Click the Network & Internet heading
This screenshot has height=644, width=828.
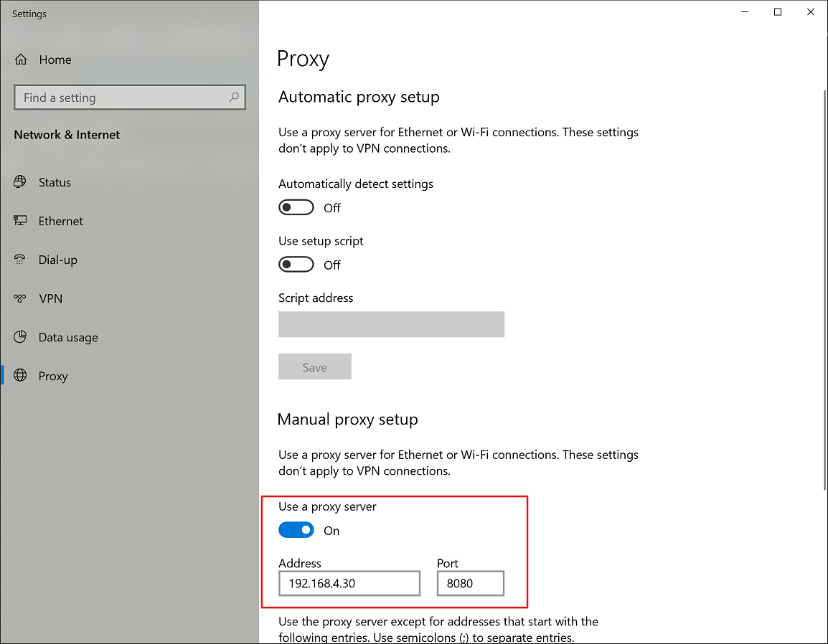pos(67,135)
